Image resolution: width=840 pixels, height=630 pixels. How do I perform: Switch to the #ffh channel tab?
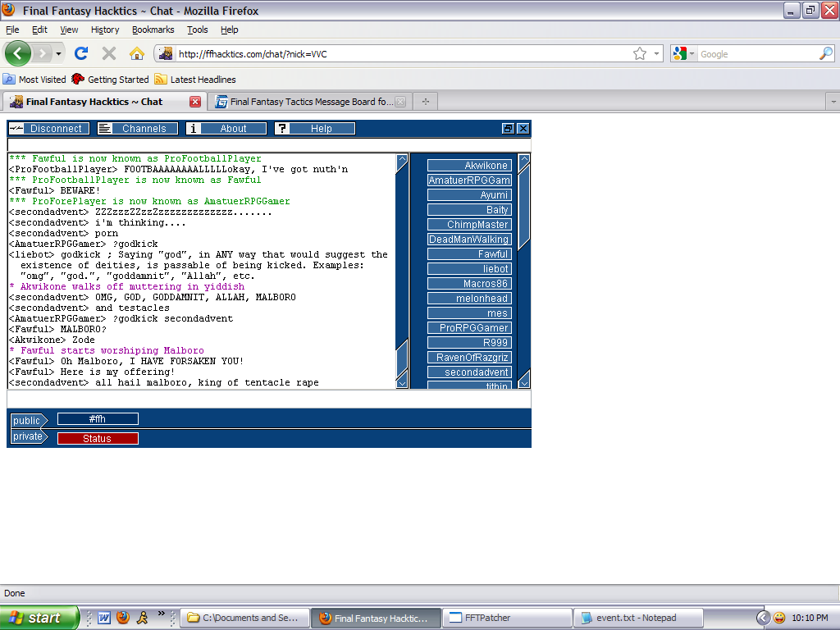pyautogui.click(x=98, y=419)
